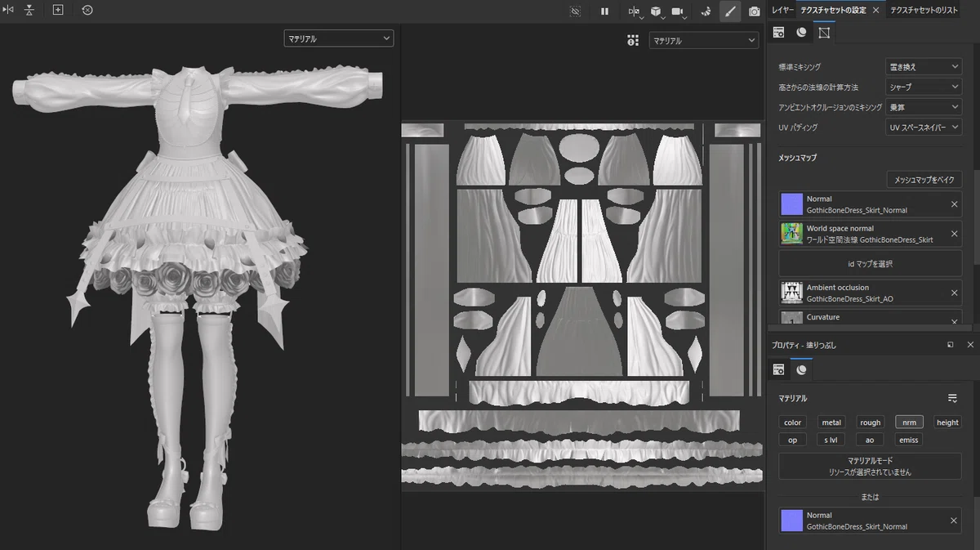Toggle the height channel
The width and height of the screenshot is (980, 550).
947,423
